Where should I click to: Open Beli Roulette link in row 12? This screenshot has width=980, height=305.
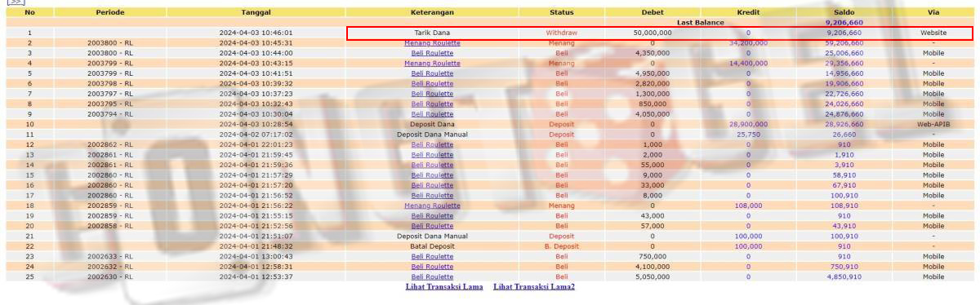click(x=432, y=144)
